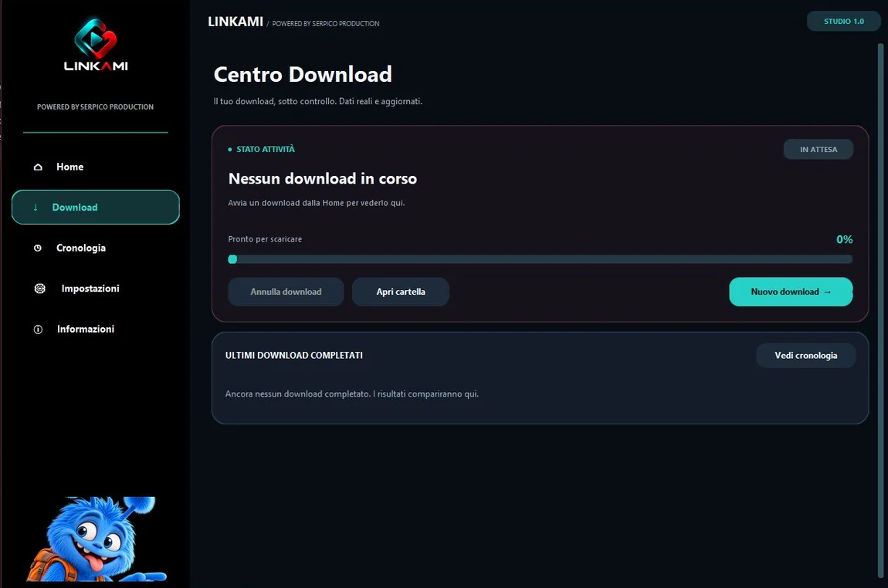Select the Download menu item

(x=95, y=207)
